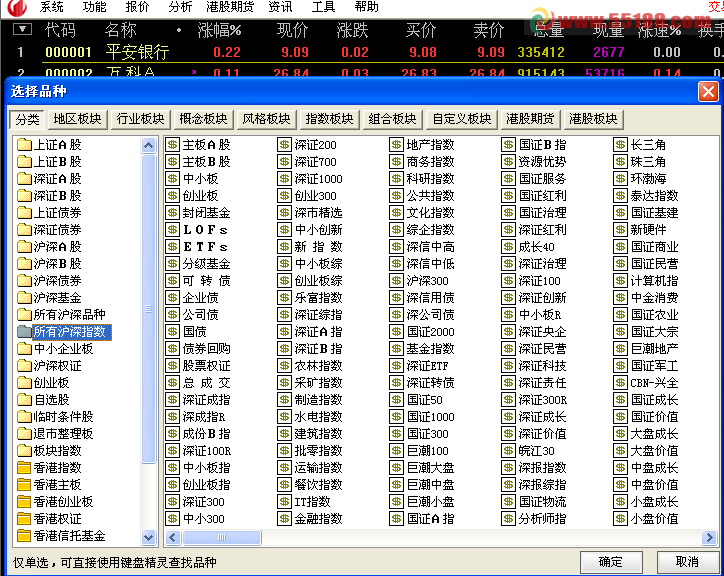Switch to the 自定义板块 tab
Screen dimensions: 724x576
tap(462, 119)
